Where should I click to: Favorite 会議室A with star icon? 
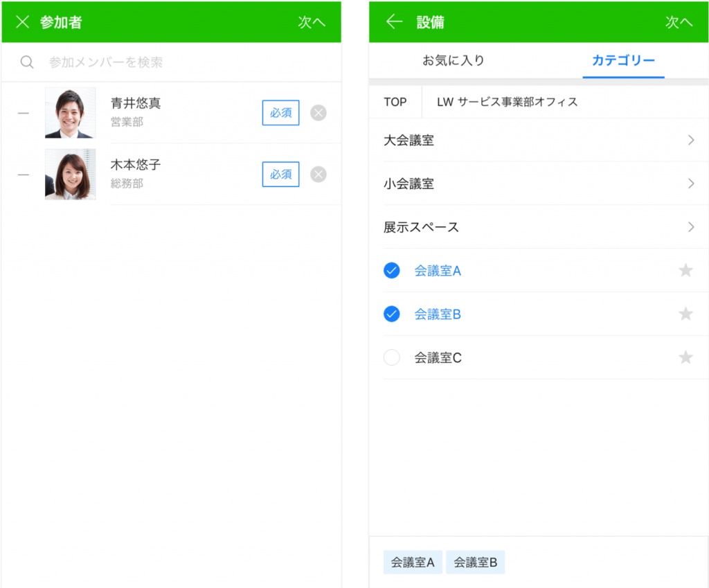click(685, 271)
